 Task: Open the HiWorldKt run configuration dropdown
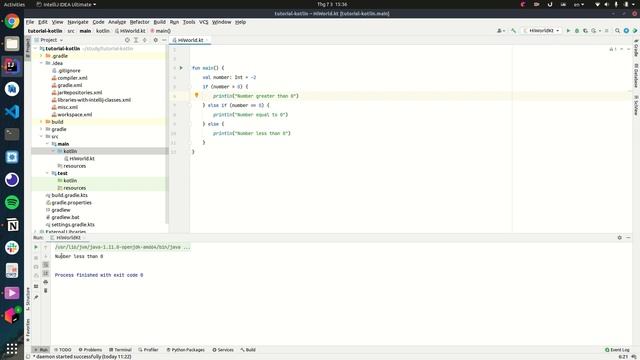[x=542, y=31]
